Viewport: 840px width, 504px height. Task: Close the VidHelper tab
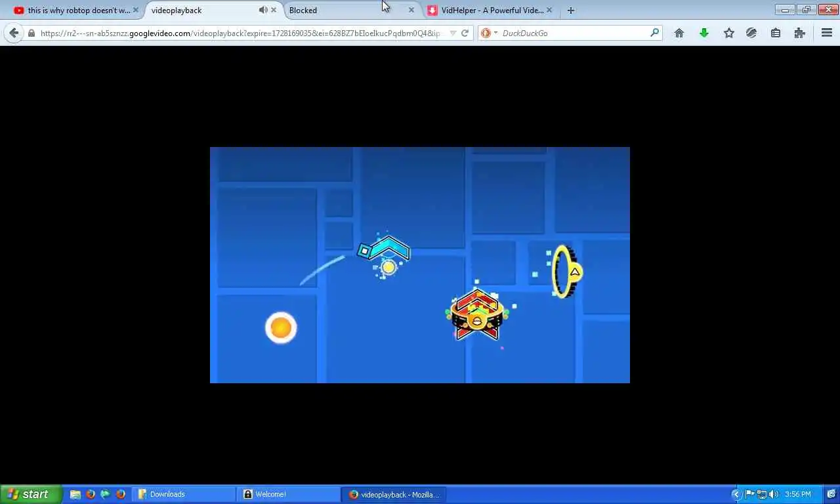point(549,10)
